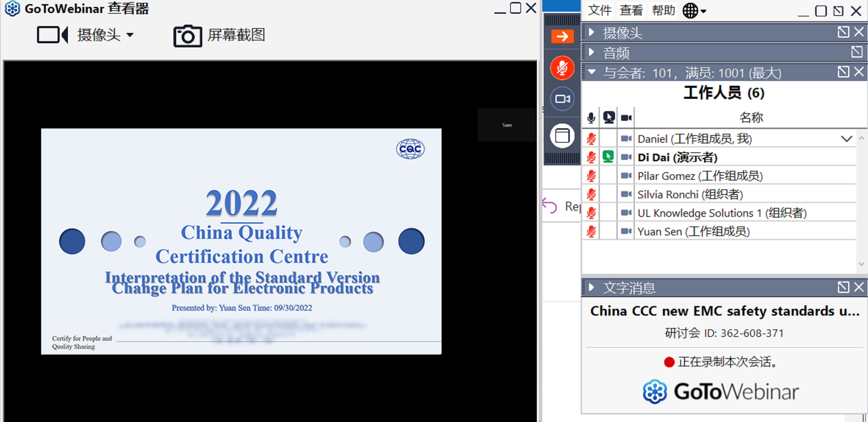Click the shared presentation slide
The width and height of the screenshot is (868, 422).
tap(241, 241)
